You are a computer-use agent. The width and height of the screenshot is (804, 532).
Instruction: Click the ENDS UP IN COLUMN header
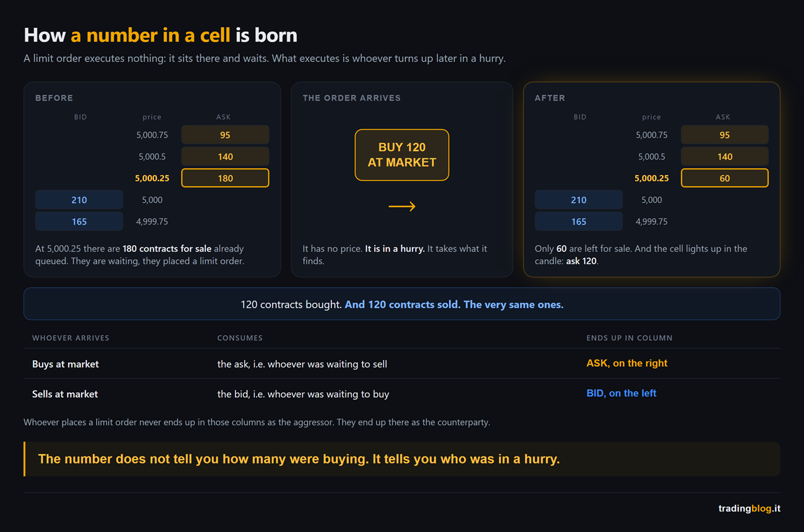(629, 338)
